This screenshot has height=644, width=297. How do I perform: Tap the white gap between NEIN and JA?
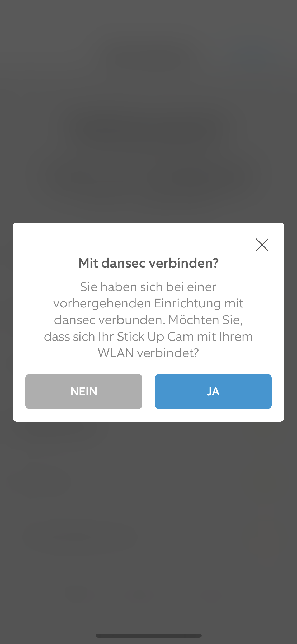point(149,391)
